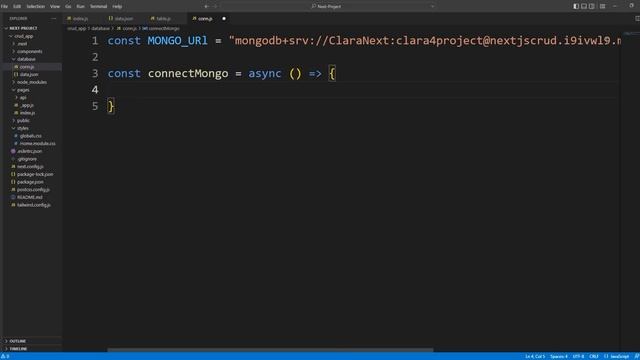Open the File menu
Screen dimensions: 640x360
[x=4, y=7]
